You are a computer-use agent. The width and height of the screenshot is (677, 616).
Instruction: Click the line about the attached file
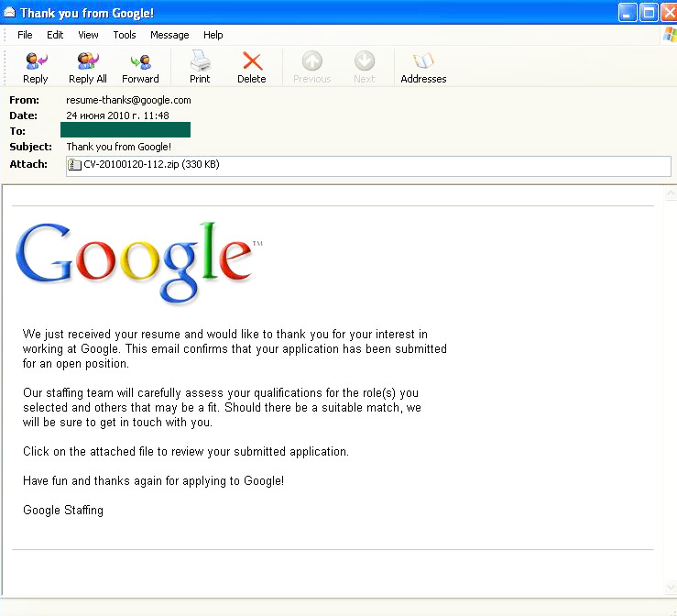coord(186,451)
